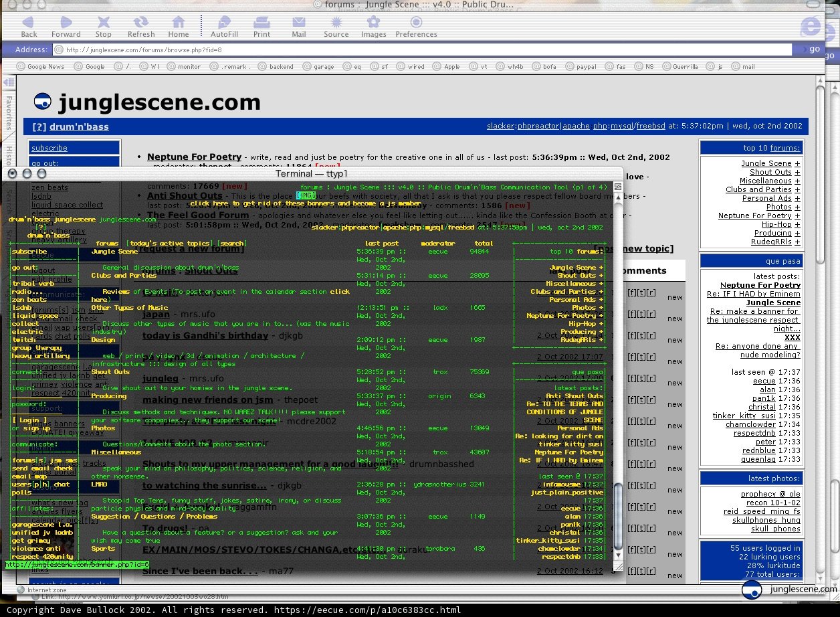Open the skullphones_hung photo link
The image size is (840, 617).
766,520
